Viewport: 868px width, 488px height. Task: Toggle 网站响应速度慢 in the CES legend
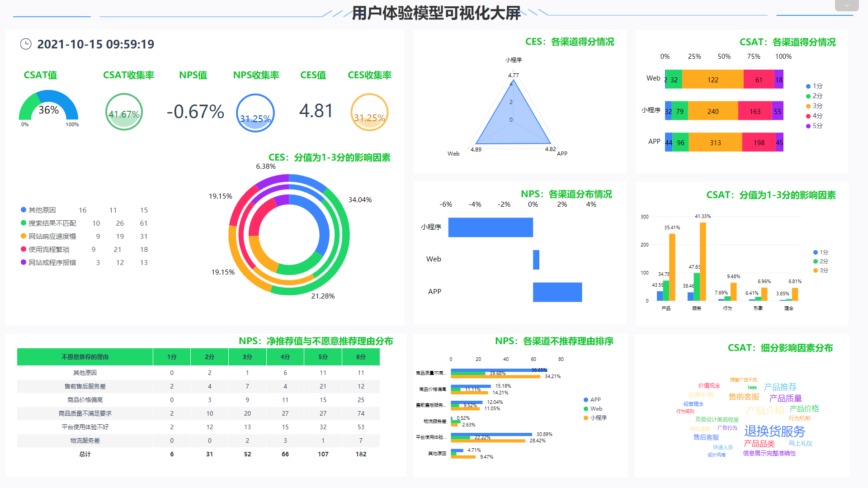pos(52,236)
